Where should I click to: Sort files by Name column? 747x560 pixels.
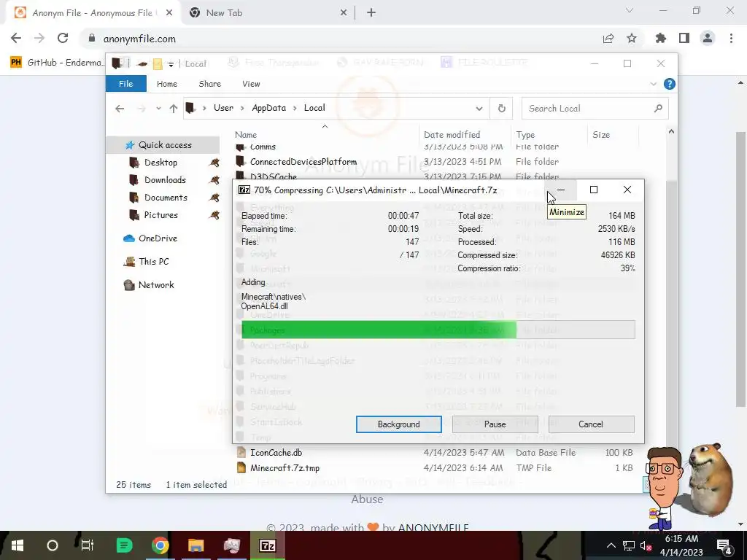245,135
